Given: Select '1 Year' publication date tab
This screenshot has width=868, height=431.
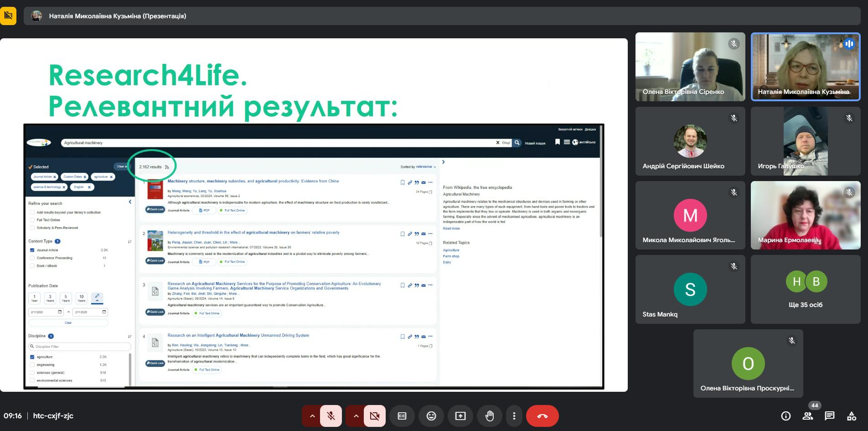Looking at the screenshot, I should 34,298.
